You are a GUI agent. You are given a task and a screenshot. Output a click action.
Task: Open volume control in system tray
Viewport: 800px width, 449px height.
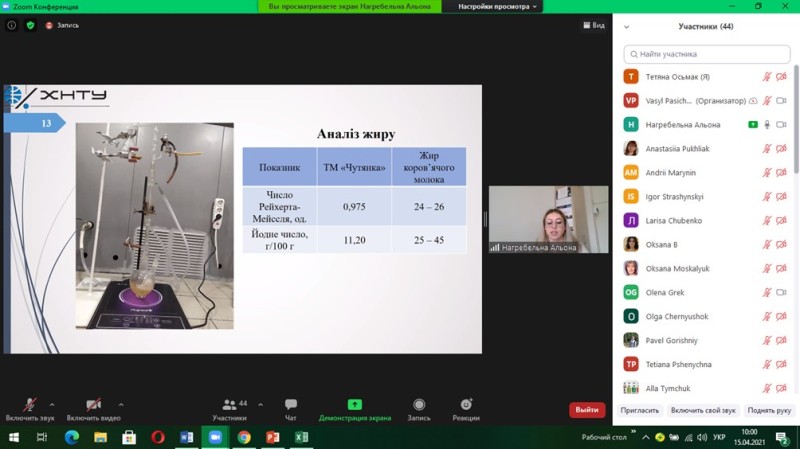pyautogui.click(x=702, y=437)
